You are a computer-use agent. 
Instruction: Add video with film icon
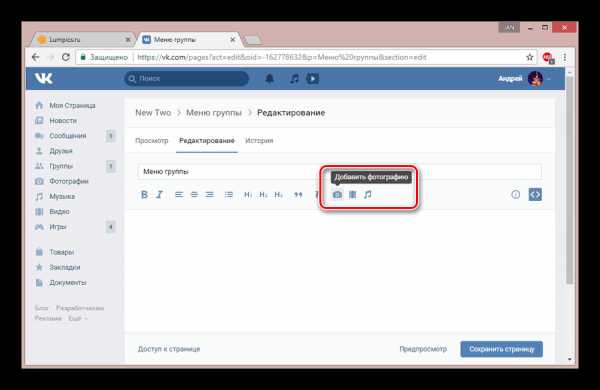pyautogui.click(x=352, y=194)
